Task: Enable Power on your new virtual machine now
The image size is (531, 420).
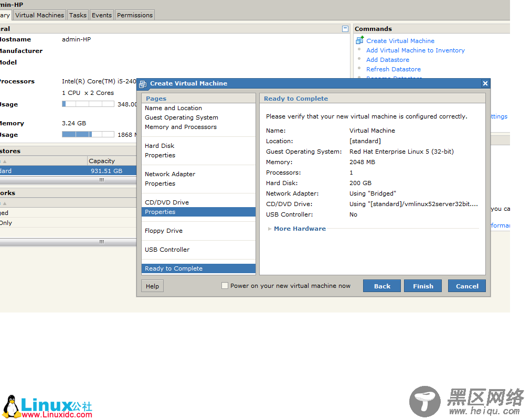Action: pos(225,286)
